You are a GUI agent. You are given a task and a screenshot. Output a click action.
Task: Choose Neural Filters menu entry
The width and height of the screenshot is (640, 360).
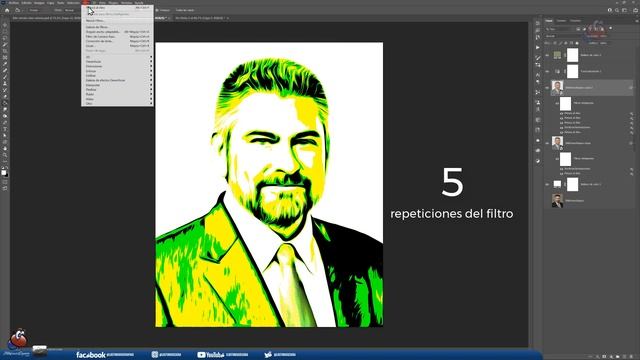coord(118,20)
